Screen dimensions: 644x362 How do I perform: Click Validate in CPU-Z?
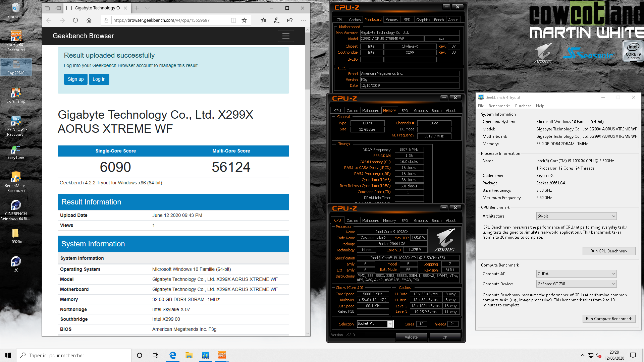[411, 337]
